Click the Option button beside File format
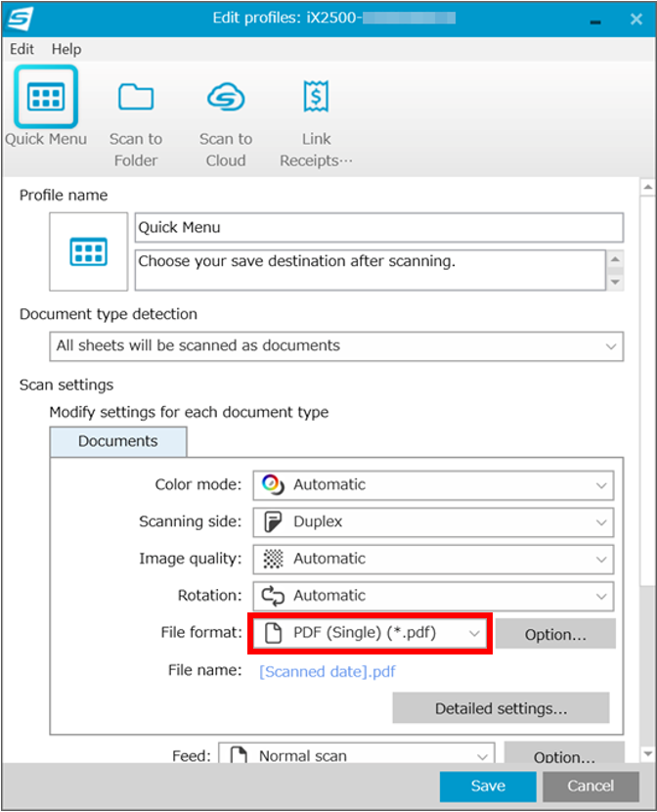 (x=555, y=633)
